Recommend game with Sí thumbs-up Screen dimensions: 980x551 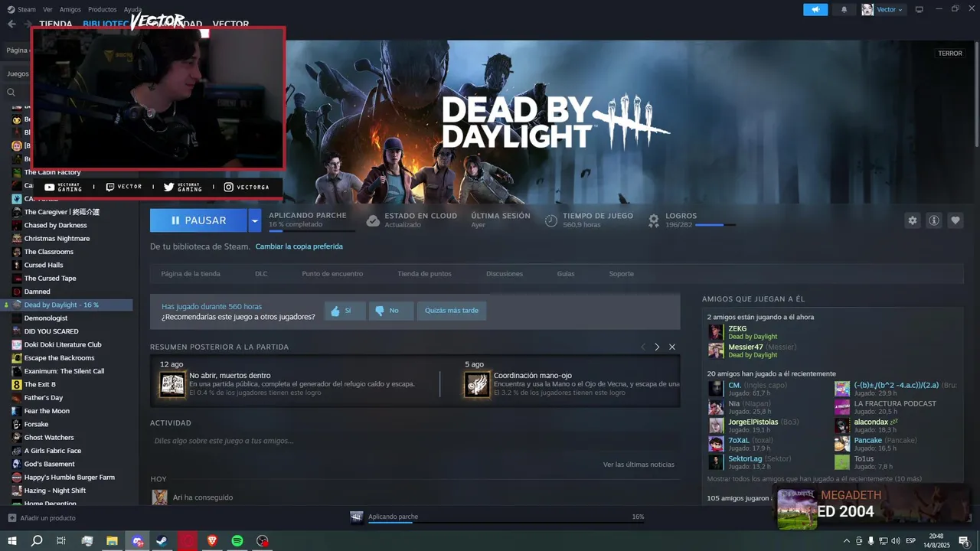(345, 311)
